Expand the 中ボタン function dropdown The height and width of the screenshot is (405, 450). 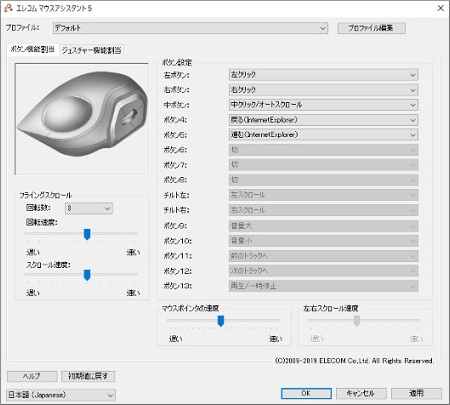(323, 105)
